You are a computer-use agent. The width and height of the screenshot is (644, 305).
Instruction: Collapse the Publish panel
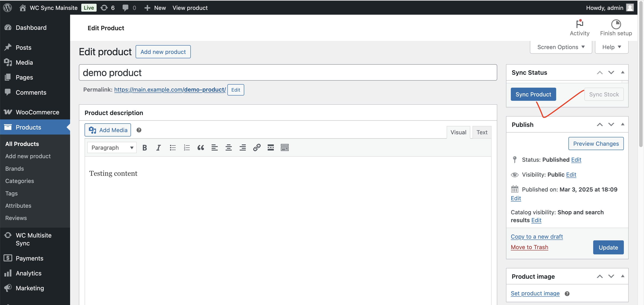[x=623, y=124]
